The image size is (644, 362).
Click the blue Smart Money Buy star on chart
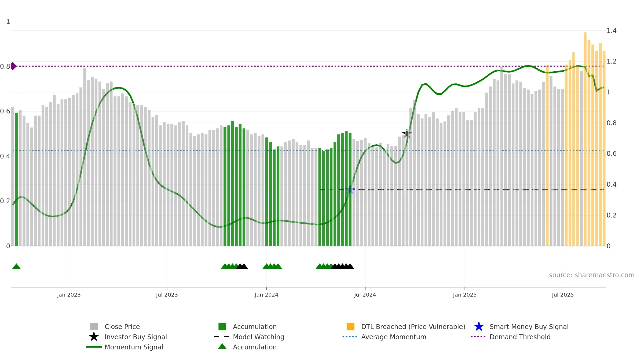point(350,190)
